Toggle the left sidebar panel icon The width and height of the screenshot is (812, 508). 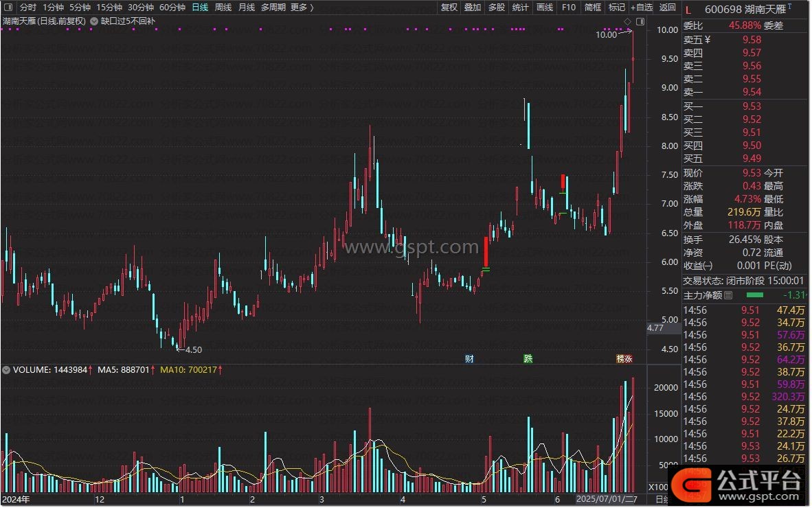point(8,8)
